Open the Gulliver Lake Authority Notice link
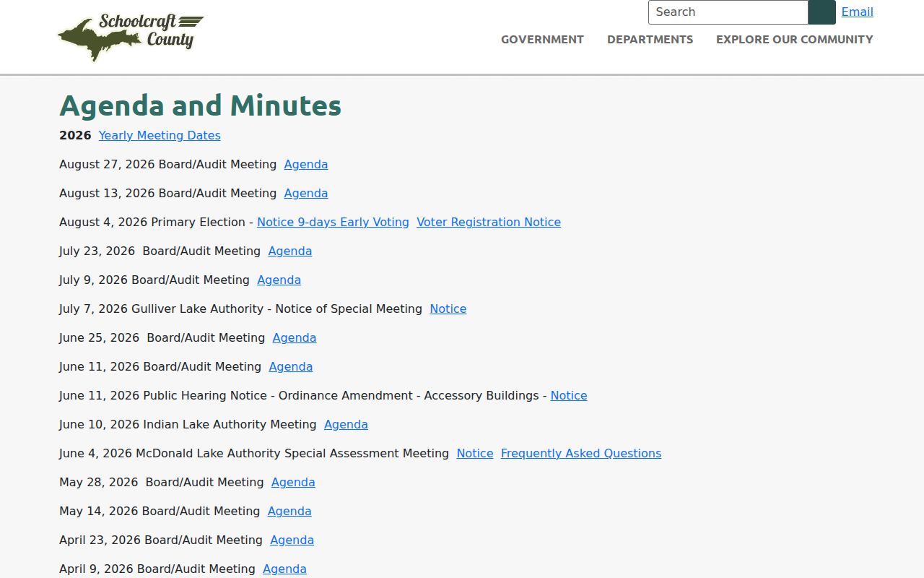 point(448,309)
